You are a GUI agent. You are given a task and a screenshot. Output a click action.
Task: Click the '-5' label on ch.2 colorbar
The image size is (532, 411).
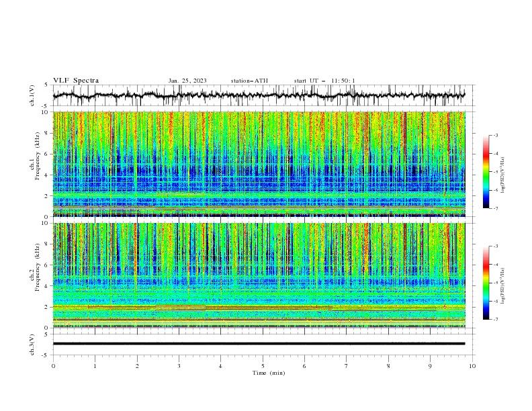[x=496, y=283]
